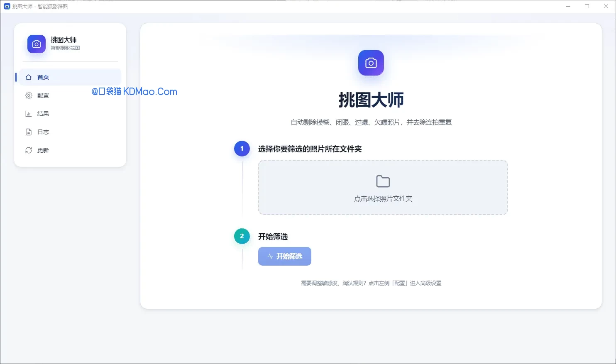Open the 结果 menu label
The height and width of the screenshot is (364, 616).
point(43,114)
